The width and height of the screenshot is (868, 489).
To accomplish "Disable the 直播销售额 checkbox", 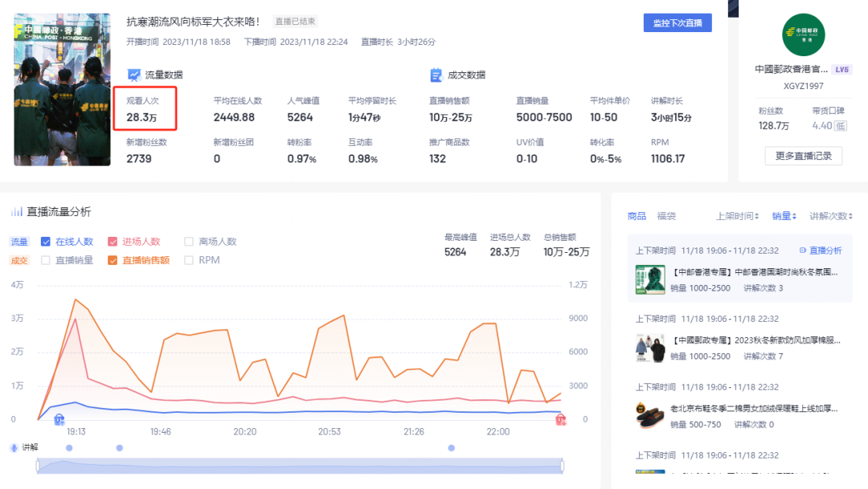I will click(113, 260).
